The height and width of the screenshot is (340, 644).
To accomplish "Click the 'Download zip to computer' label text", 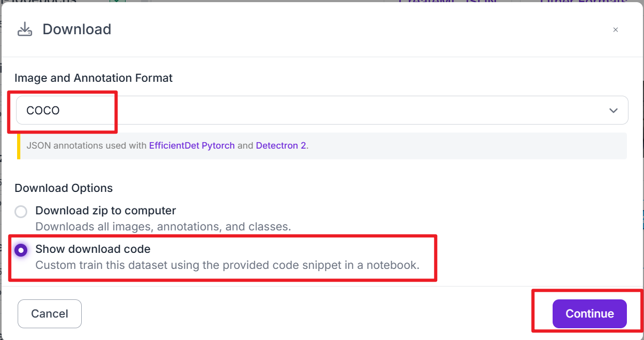I will [106, 211].
